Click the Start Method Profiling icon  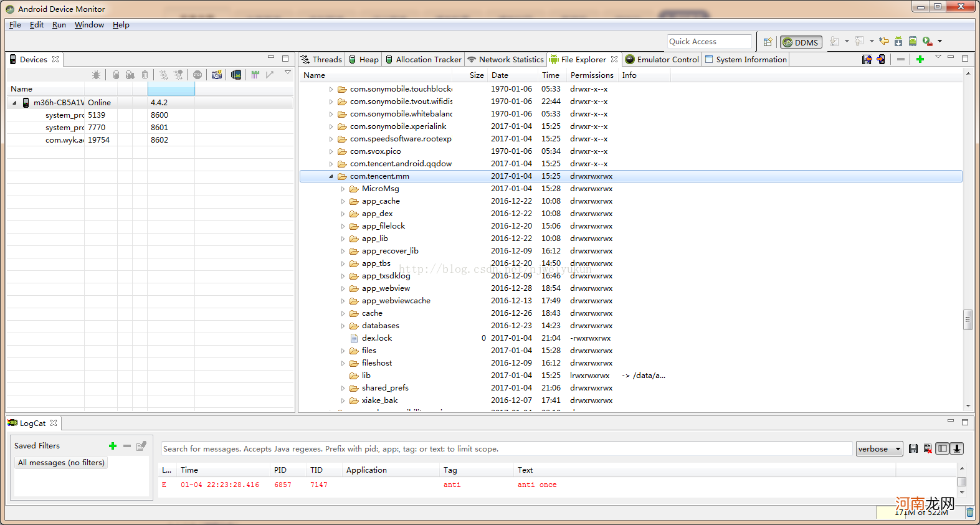click(x=178, y=75)
